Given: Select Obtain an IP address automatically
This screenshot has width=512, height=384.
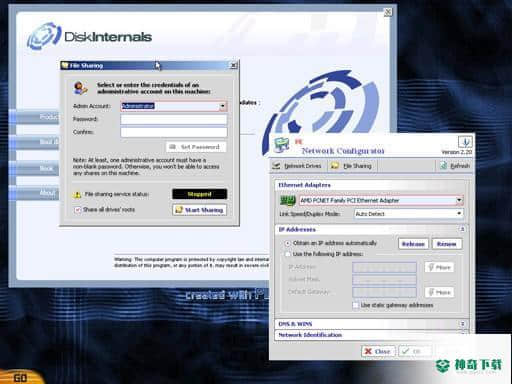Looking at the screenshot, I should tap(287, 243).
